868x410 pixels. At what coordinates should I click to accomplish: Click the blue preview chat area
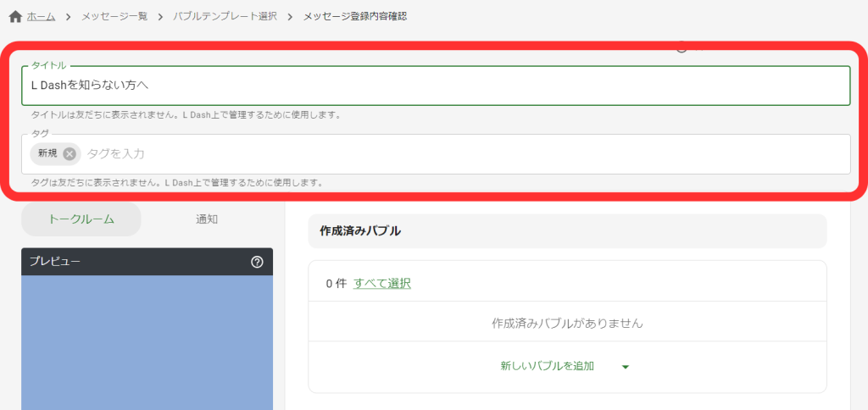(x=147, y=342)
